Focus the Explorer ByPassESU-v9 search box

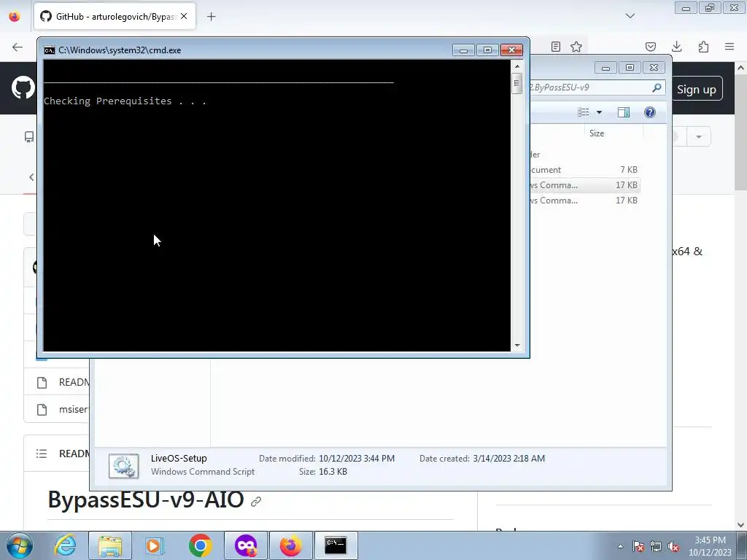click(x=589, y=87)
